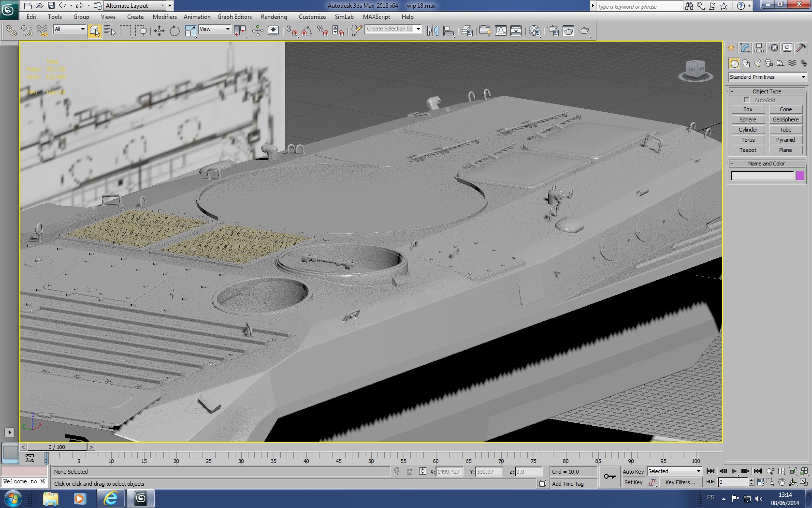Open the Schematic View

(516, 31)
